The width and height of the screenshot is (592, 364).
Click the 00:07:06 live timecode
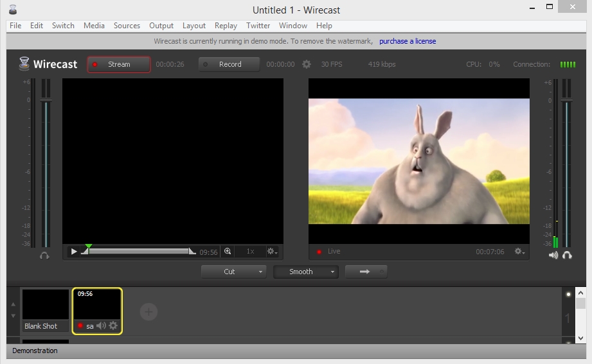[x=490, y=252]
